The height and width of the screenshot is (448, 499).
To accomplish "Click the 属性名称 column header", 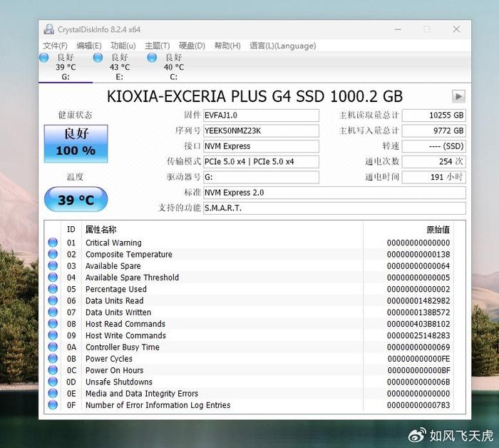I will click(x=101, y=230).
